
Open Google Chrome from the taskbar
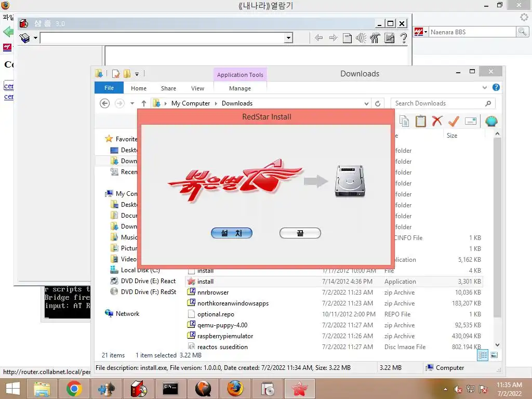pyautogui.click(x=74, y=389)
